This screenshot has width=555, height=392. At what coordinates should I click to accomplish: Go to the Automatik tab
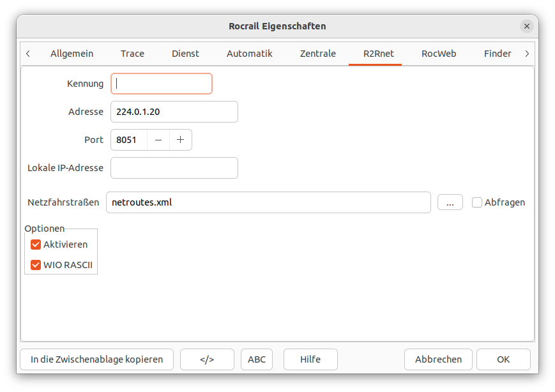(x=250, y=54)
